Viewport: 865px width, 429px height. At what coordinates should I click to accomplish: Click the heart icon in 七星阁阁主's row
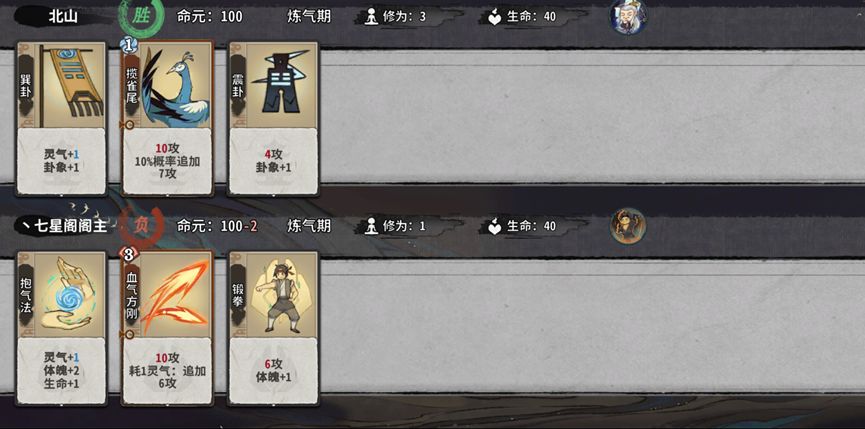[494, 227]
